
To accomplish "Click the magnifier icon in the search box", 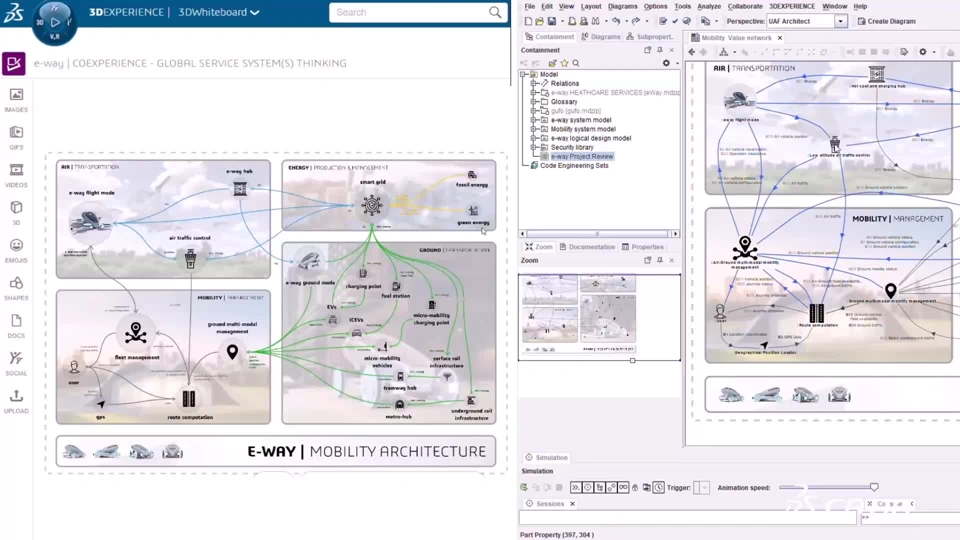I will tap(495, 12).
